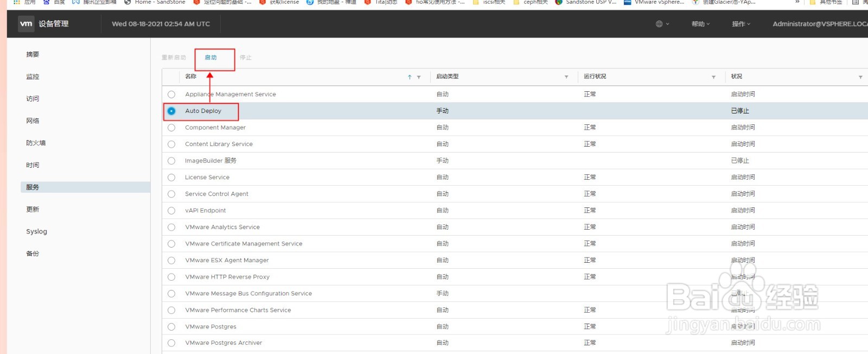This screenshot has width=868, height=354.
Task: Click 自动 startup type of Content Library Service
Action: pyautogui.click(x=443, y=144)
